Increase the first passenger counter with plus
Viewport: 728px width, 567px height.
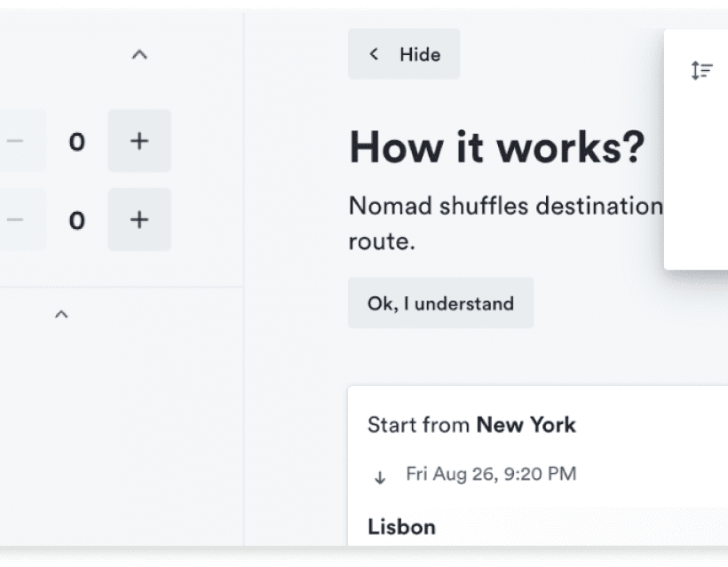click(139, 140)
